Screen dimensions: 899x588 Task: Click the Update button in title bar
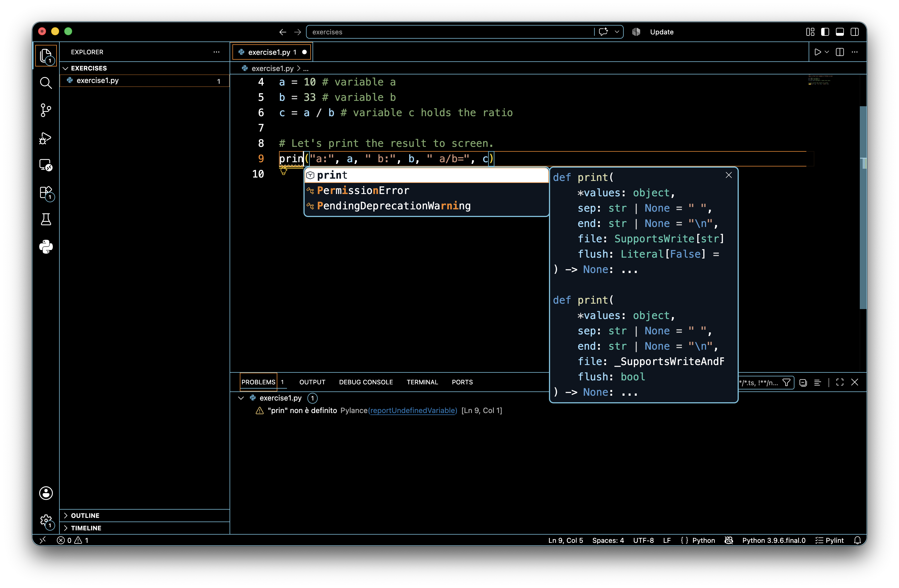pyautogui.click(x=661, y=32)
